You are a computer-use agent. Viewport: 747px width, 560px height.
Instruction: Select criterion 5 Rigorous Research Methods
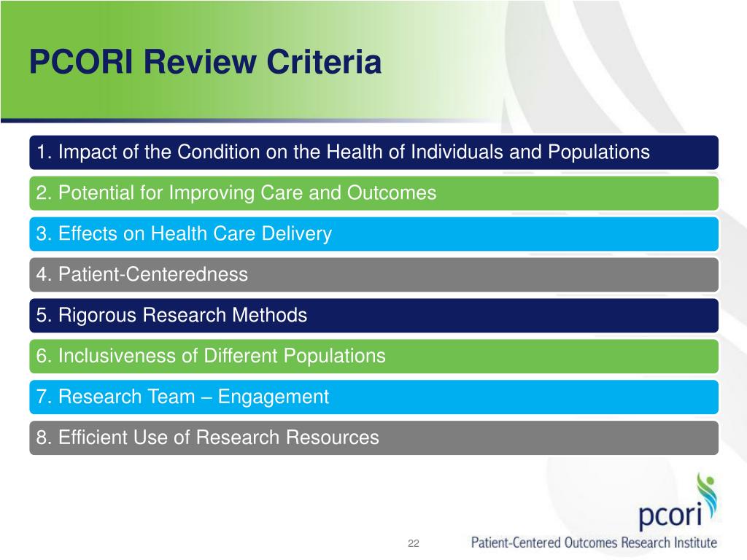pyautogui.click(x=374, y=316)
